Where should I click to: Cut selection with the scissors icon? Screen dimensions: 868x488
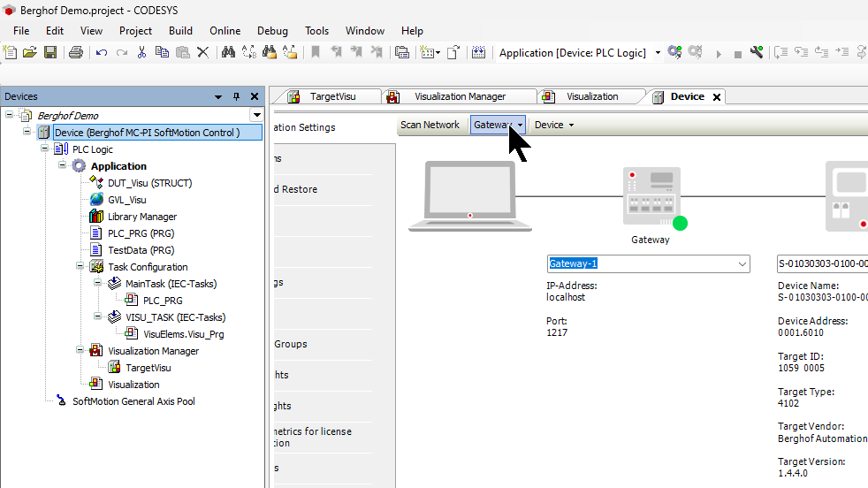(141, 53)
